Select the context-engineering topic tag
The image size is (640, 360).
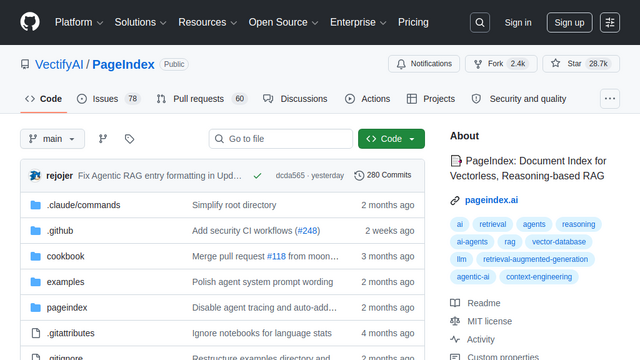(x=539, y=277)
